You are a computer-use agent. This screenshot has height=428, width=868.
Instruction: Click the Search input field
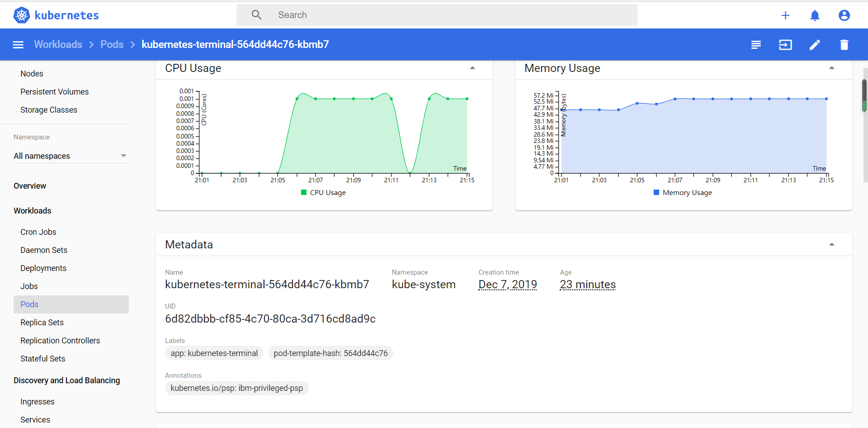coord(437,15)
